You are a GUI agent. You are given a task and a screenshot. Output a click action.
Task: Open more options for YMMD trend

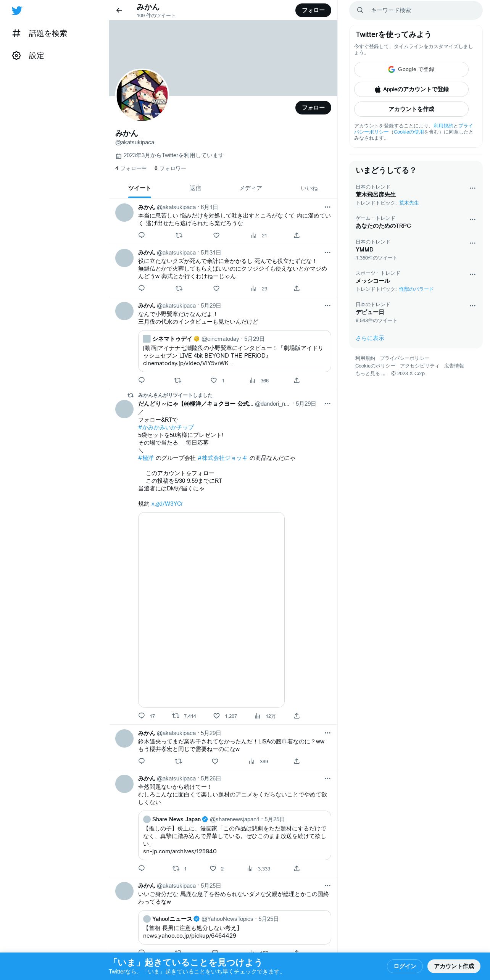(472, 243)
